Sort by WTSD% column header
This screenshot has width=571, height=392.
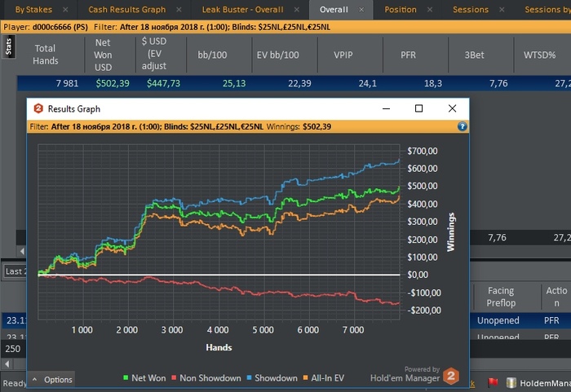[x=540, y=55]
